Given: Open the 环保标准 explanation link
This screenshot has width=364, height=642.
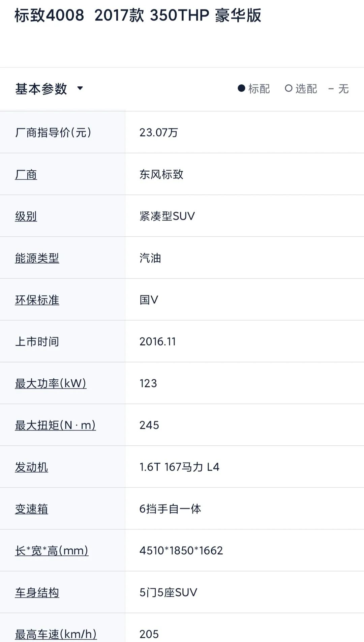Looking at the screenshot, I should (36, 299).
